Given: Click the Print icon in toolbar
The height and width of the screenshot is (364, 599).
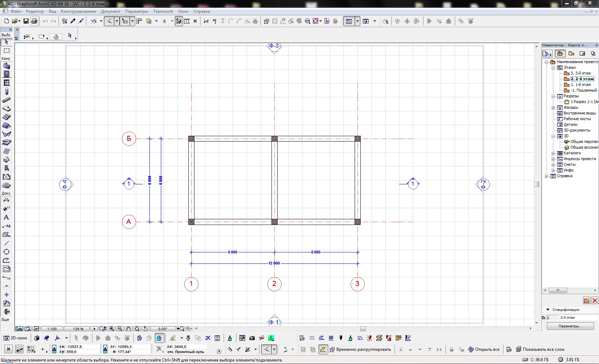Looking at the screenshot, I should pyautogui.click(x=34, y=21).
